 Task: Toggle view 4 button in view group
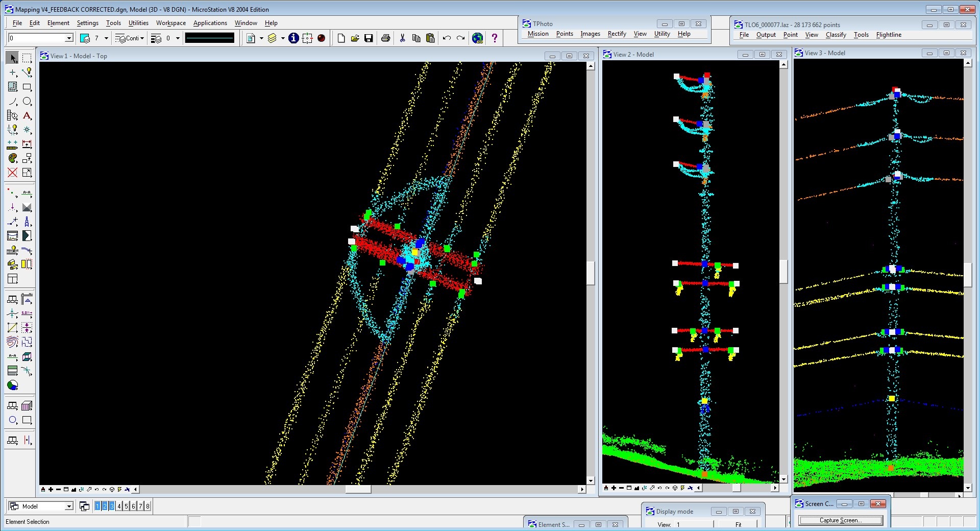point(119,506)
